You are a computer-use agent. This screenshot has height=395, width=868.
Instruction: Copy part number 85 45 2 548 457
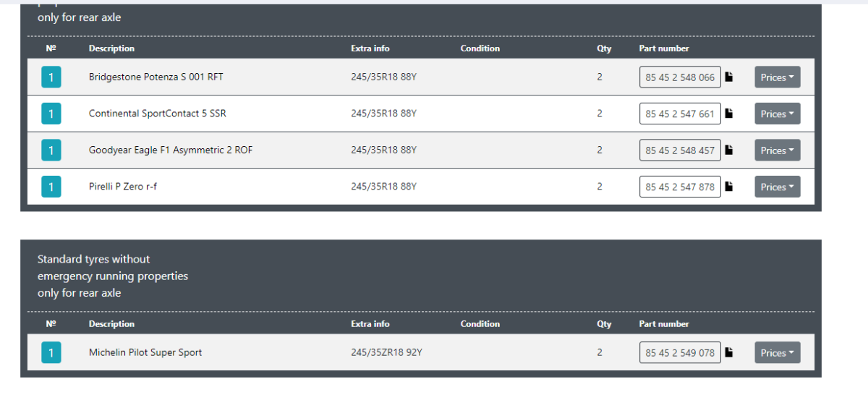point(729,150)
